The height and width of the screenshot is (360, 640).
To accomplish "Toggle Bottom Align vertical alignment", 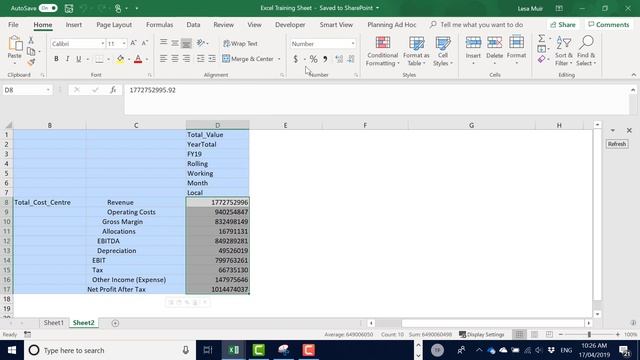I will coord(186,43).
